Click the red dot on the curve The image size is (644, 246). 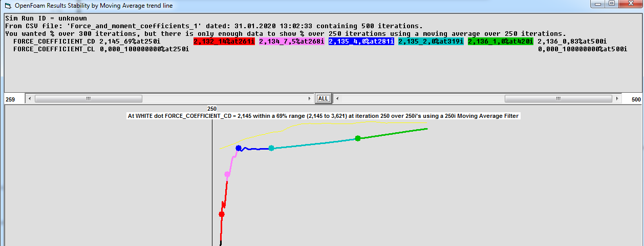221,214
